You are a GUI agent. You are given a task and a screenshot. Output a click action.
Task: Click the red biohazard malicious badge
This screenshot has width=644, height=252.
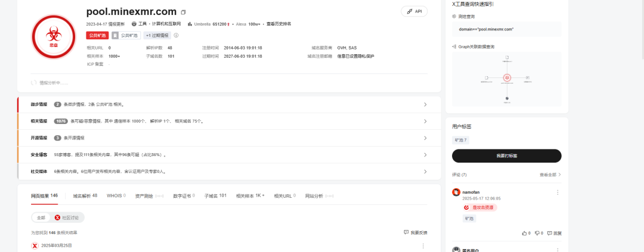[x=54, y=36]
